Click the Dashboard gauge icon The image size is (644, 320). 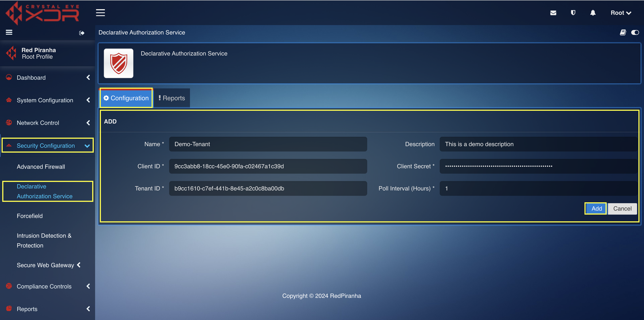pyautogui.click(x=9, y=77)
